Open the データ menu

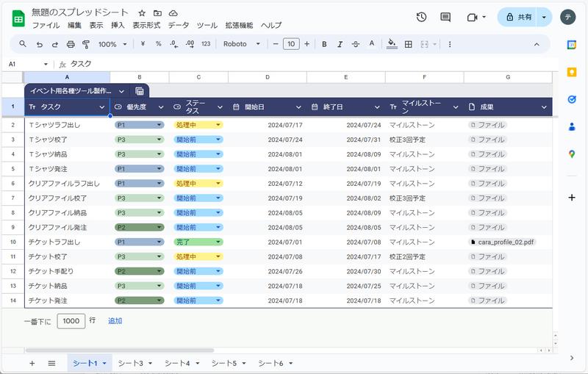[179, 25]
